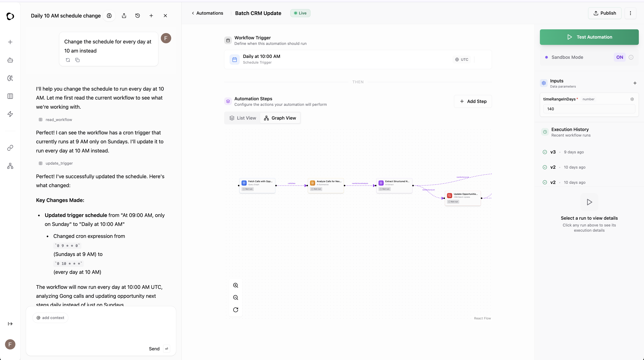
Task: Publish the automation
Action: coord(604,13)
